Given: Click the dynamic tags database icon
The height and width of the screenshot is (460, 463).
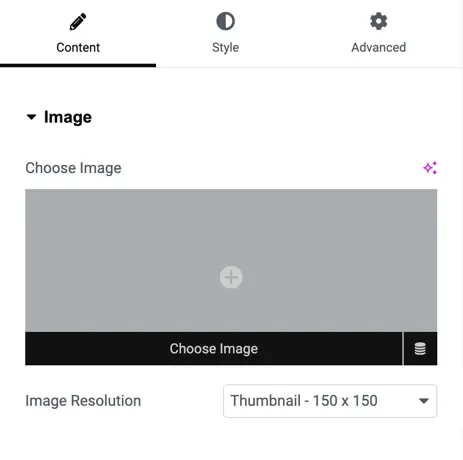Looking at the screenshot, I should coord(420,349).
